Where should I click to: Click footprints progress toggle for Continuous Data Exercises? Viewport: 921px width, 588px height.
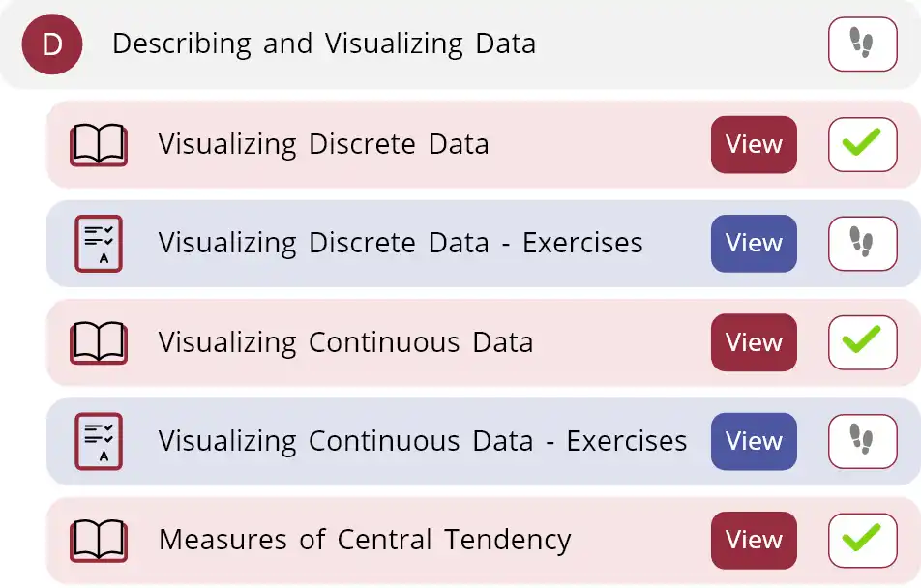click(861, 441)
